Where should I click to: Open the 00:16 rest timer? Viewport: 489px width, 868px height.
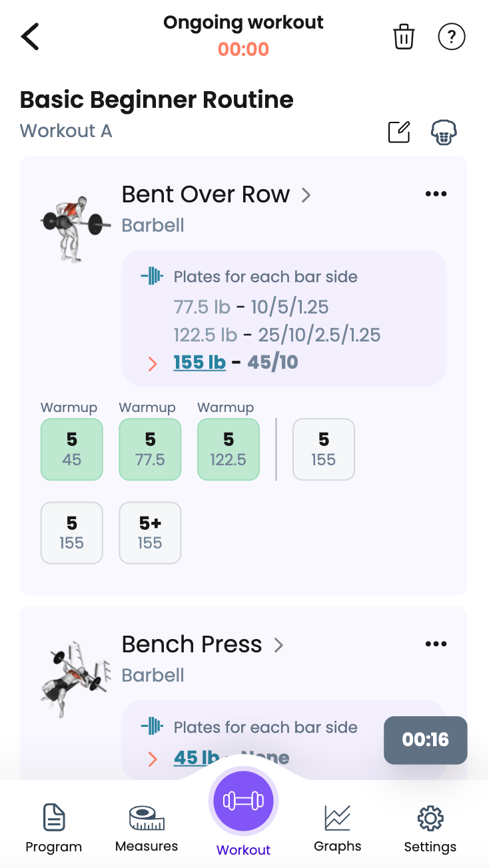(426, 740)
